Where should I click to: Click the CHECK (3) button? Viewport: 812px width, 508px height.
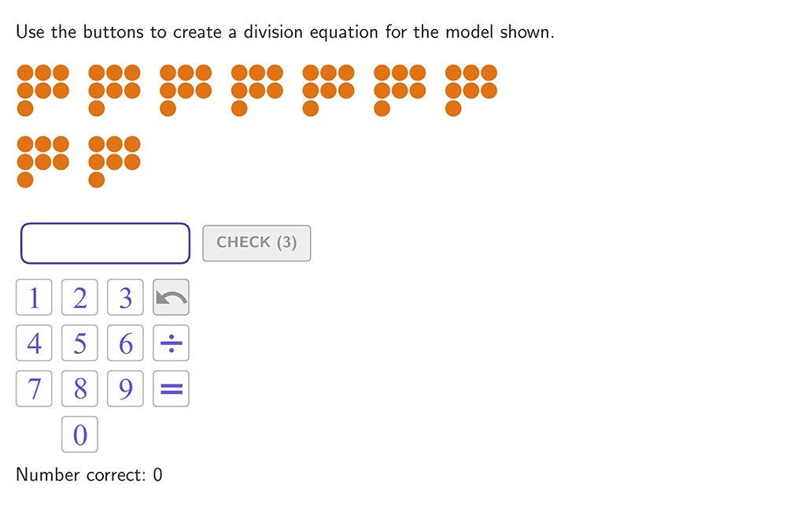click(257, 243)
